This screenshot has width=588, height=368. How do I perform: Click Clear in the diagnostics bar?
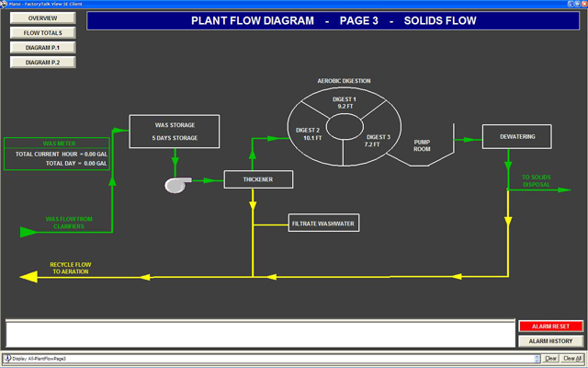pyautogui.click(x=551, y=358)
